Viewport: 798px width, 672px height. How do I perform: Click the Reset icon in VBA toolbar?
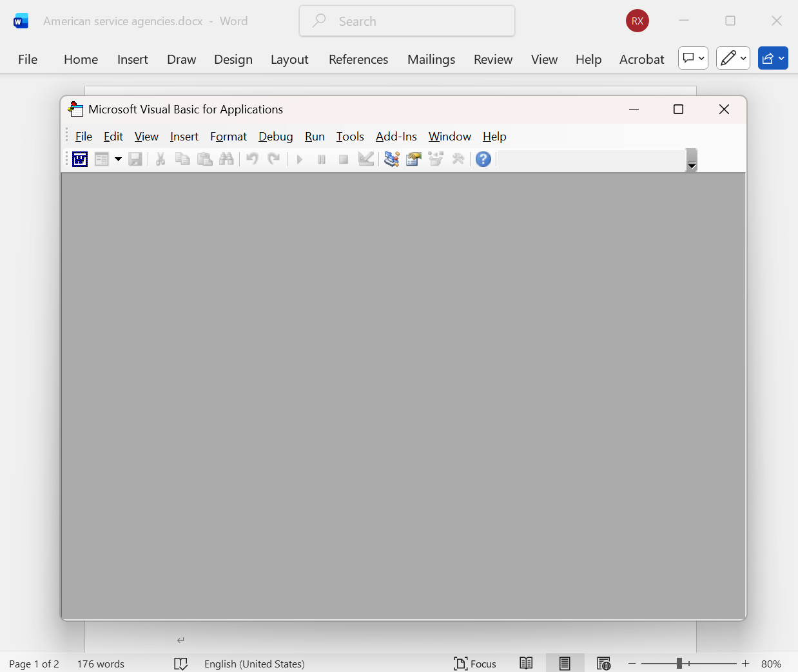343,159
